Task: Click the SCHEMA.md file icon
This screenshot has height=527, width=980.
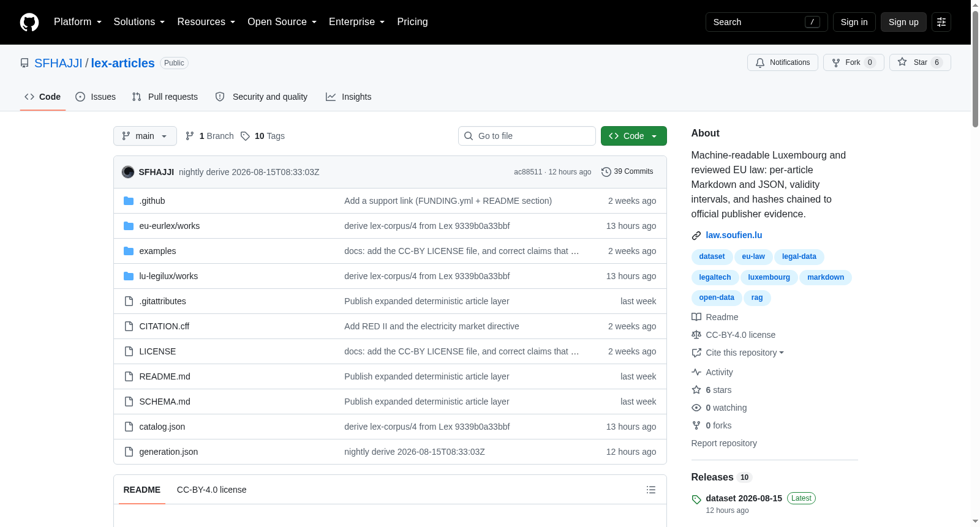Action: [129, 402]
